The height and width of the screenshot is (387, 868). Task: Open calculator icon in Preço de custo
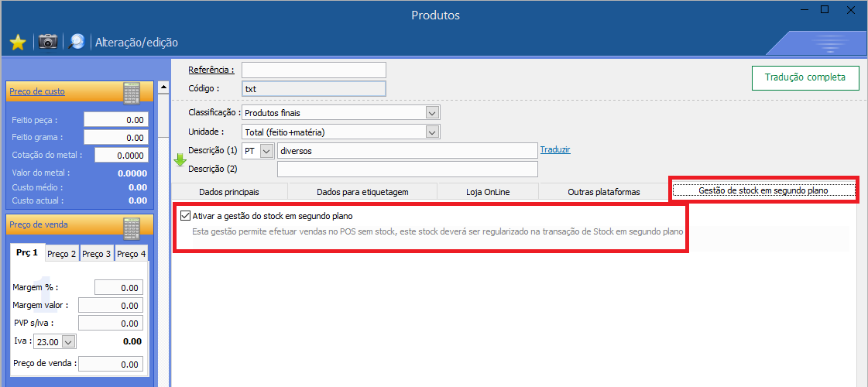click(132, 92)
